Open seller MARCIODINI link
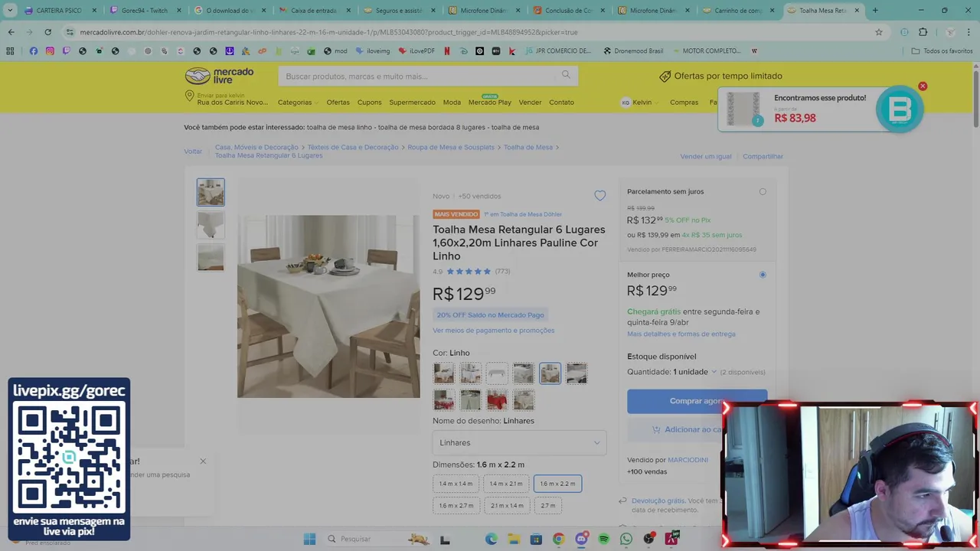 click(x=688, y=460)
